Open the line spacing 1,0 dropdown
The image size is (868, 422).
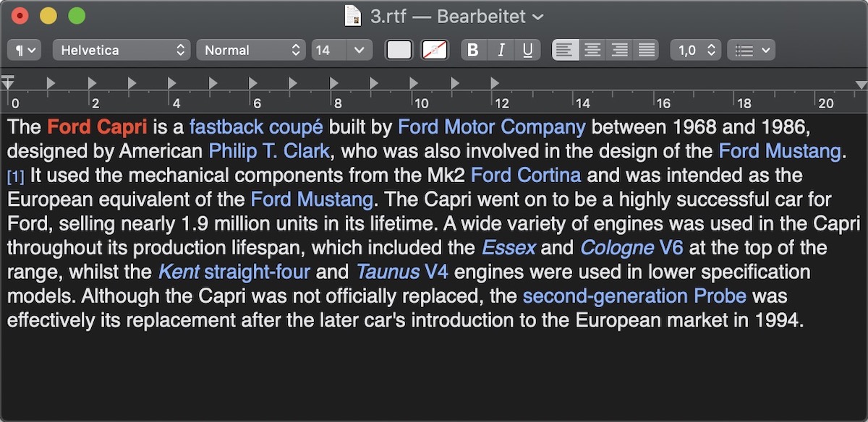click(696, 50)
